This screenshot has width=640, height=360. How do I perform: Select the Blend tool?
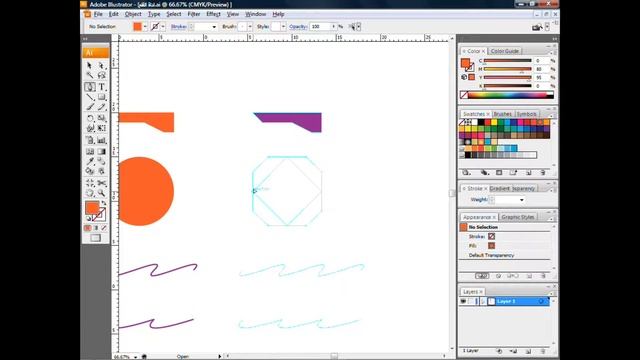(x=102, y=161)
